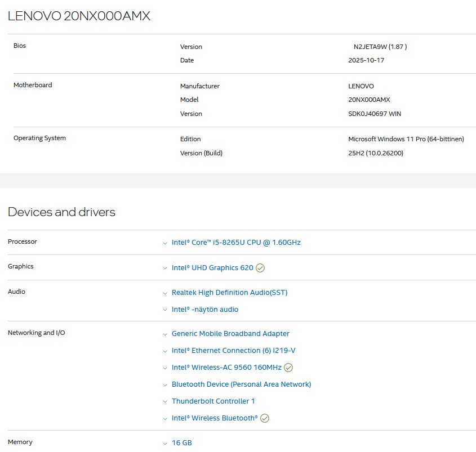Open the Bluetooth Device (Personal Area Network) link
This screenshot has height=452, width=476.
(x=241, y=384)
